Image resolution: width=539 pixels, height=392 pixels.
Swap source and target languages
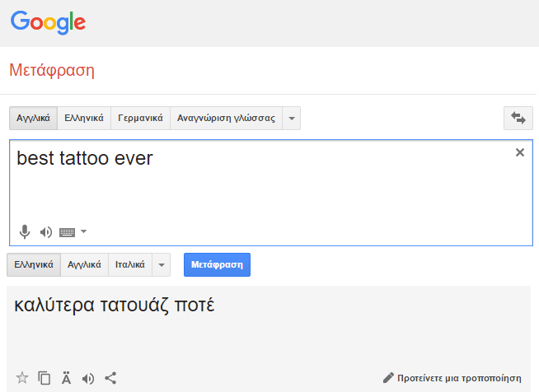pyautogui.click(x=518, y=118)
